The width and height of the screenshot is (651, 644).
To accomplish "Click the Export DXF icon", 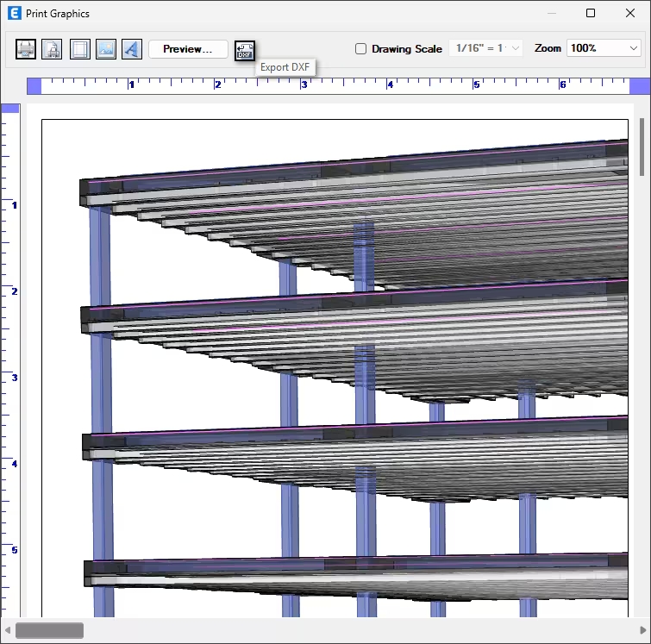I will coord(245,49).
